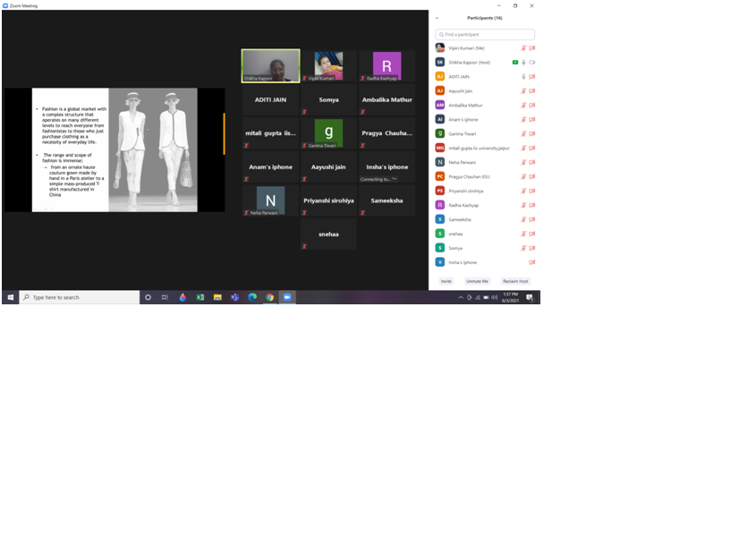Click the microphone icon beside ADITI JAIN

[x=523, y=76]
